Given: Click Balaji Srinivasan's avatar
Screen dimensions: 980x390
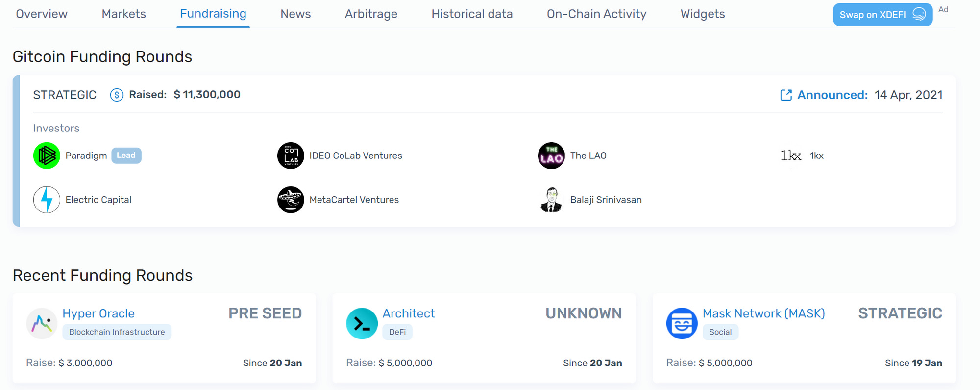Looking at the screenshot, I should click(x=551, y=200).
